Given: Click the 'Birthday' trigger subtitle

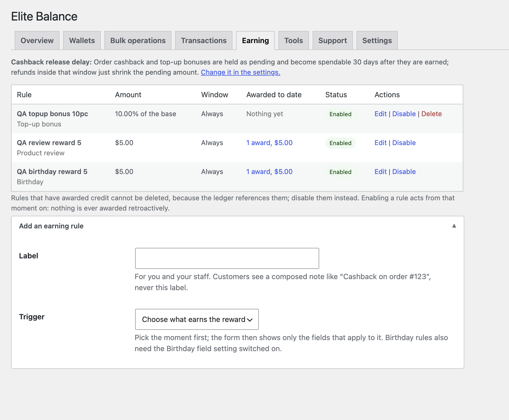Looking at the screenshot, I should point(30,182).
